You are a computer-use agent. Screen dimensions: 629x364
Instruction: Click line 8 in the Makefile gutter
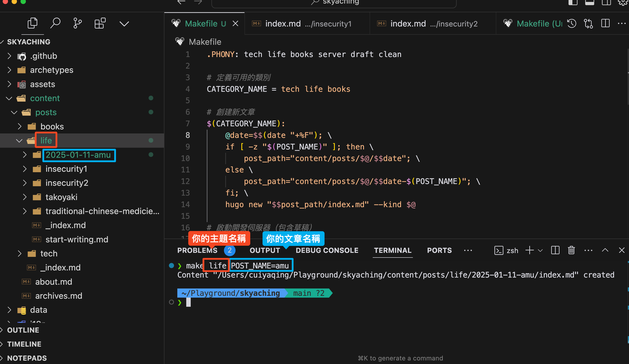[x=187, y=135]
